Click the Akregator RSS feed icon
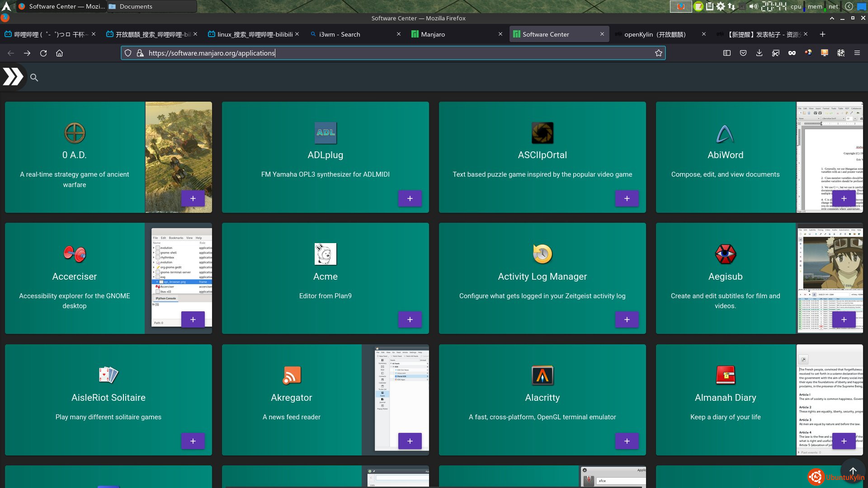 point(292,375)
